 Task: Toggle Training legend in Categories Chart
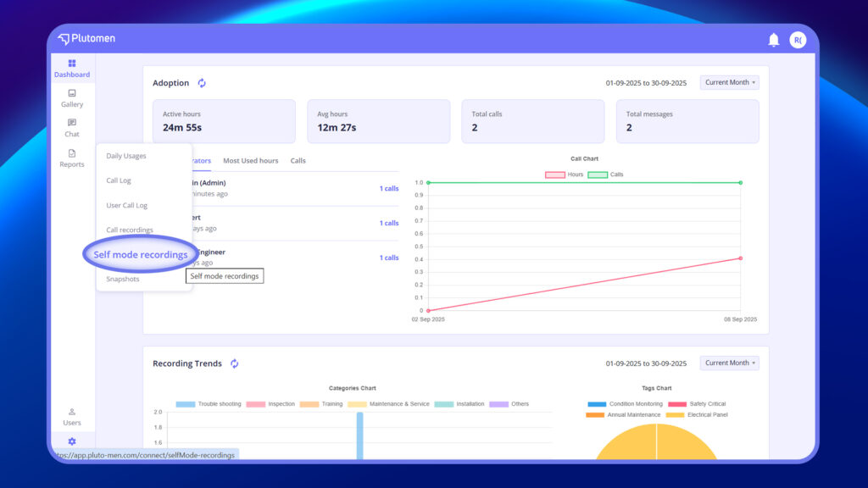(321, 404)
